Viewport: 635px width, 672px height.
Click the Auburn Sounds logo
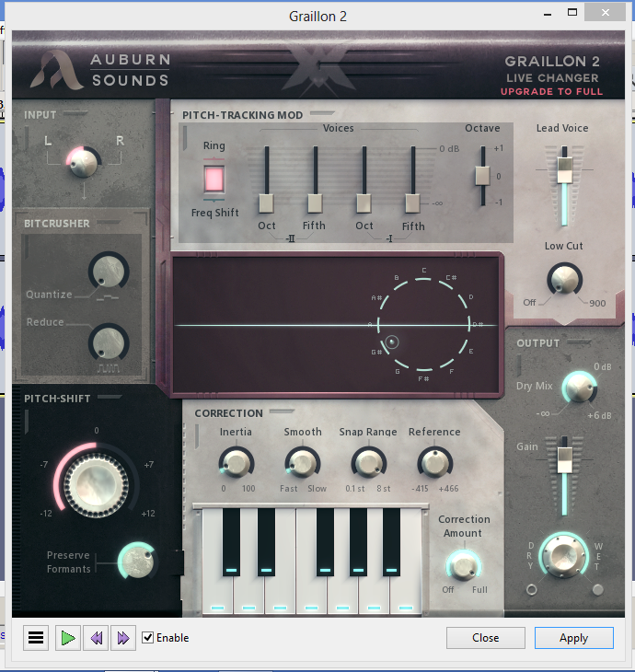(x=99, y=69)
